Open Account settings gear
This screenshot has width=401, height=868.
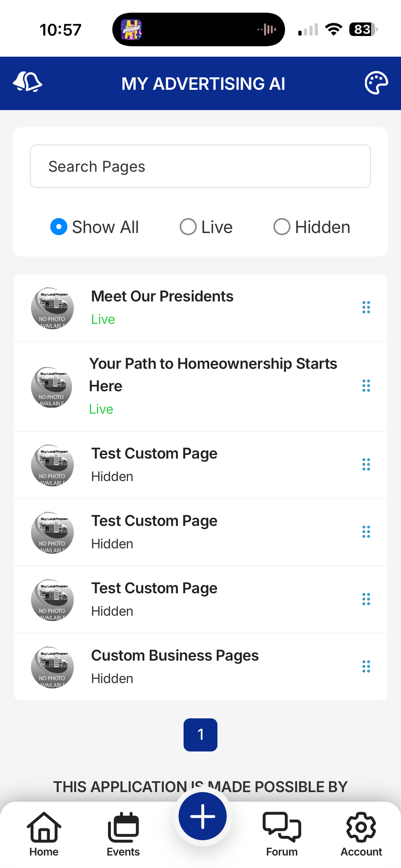pyautogui.click(x=361, y=833)
